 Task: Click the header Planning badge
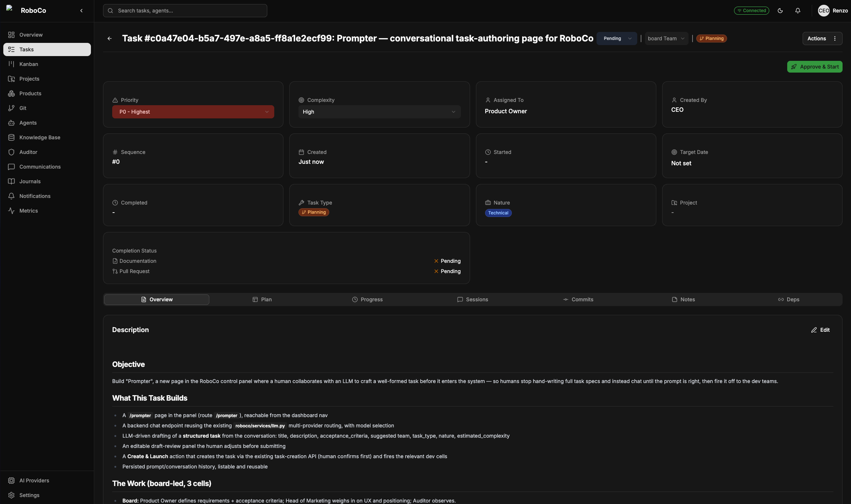click(712, 38)
